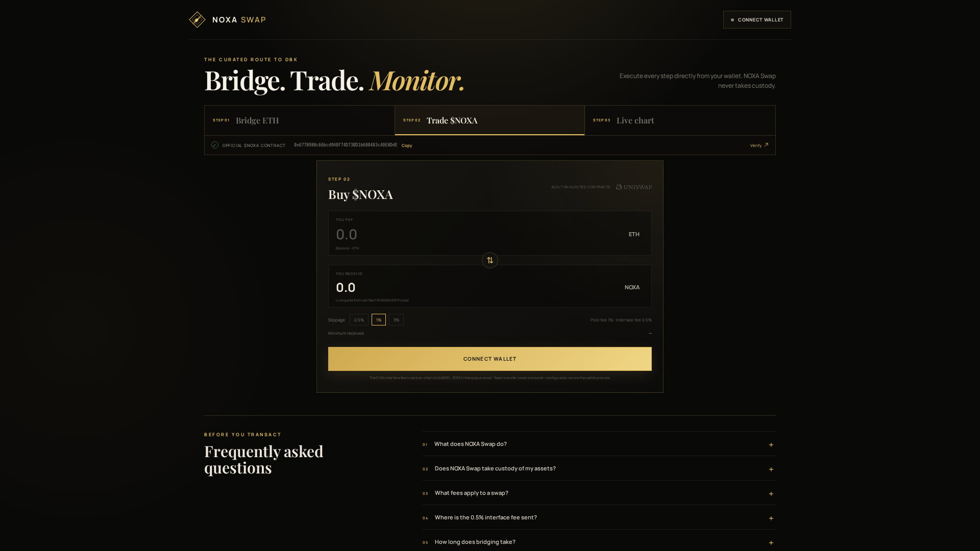This screenshot has width=980, height=551.
Task: Open the Verify contract link
Action: pos(759,145)
